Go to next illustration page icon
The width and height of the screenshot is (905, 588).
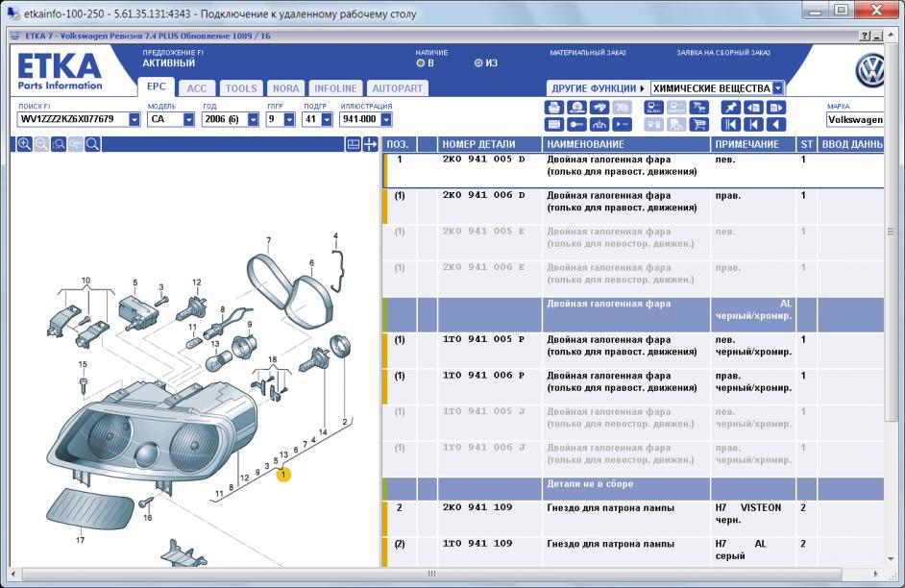pyautogui.click(x=775, y=108)
